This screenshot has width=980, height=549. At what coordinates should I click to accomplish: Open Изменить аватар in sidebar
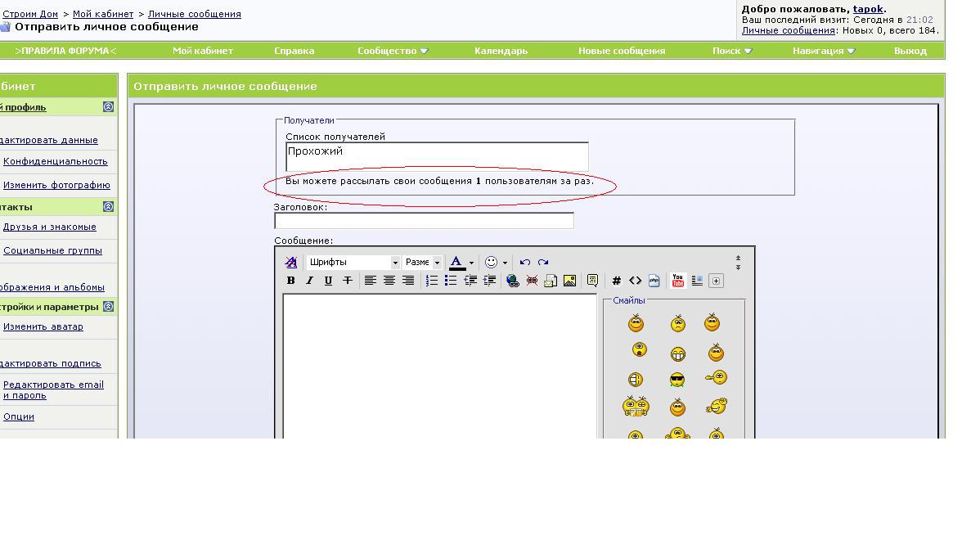43,326
